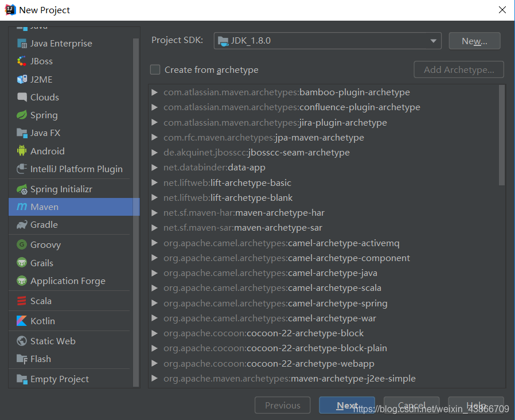Click the Spring Initializr icon

(x=22, y=189)
